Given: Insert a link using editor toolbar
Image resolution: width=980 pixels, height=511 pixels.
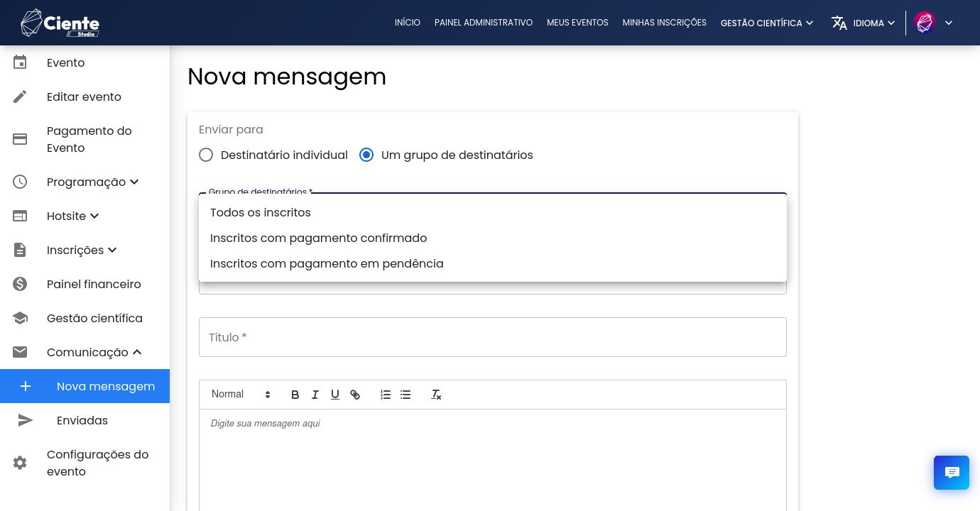Looking at the screenshot, I should point(355,395).
